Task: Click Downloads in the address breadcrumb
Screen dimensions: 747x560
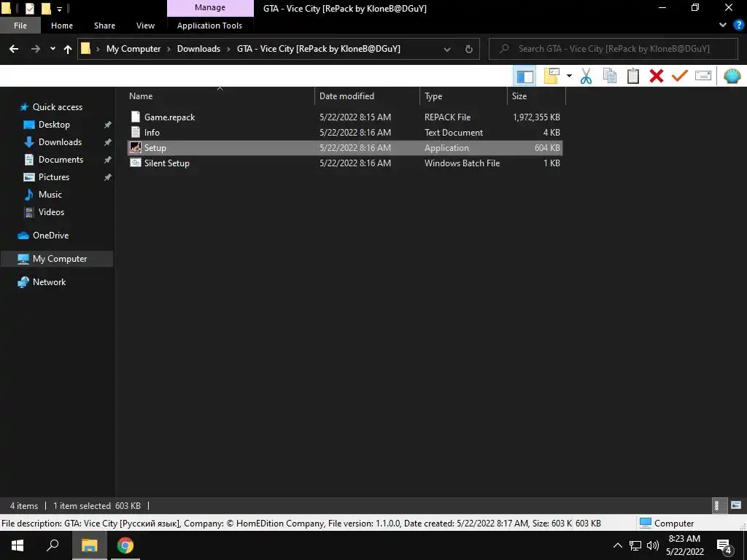Action: [x=198, y=49]
